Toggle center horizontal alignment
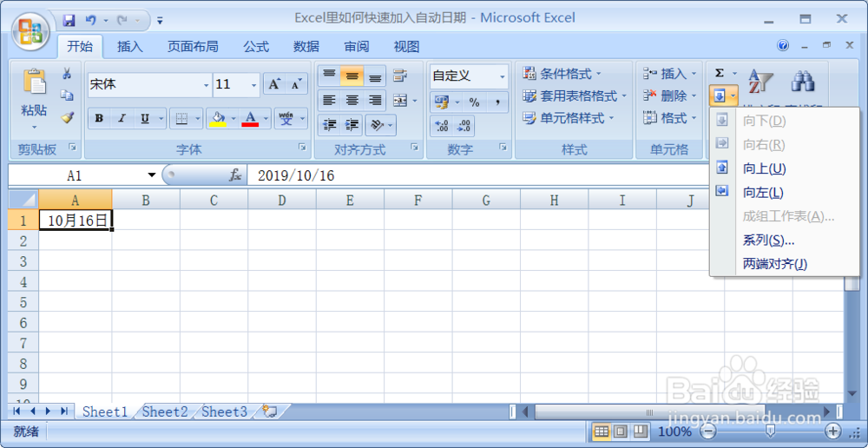Screen dimensions: 868x448 (352, 100)
